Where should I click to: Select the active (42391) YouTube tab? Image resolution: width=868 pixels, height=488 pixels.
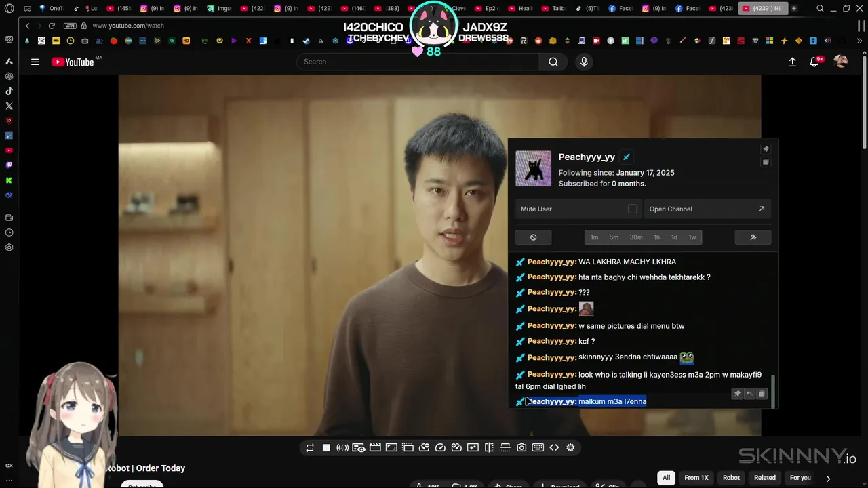(763, 8)
